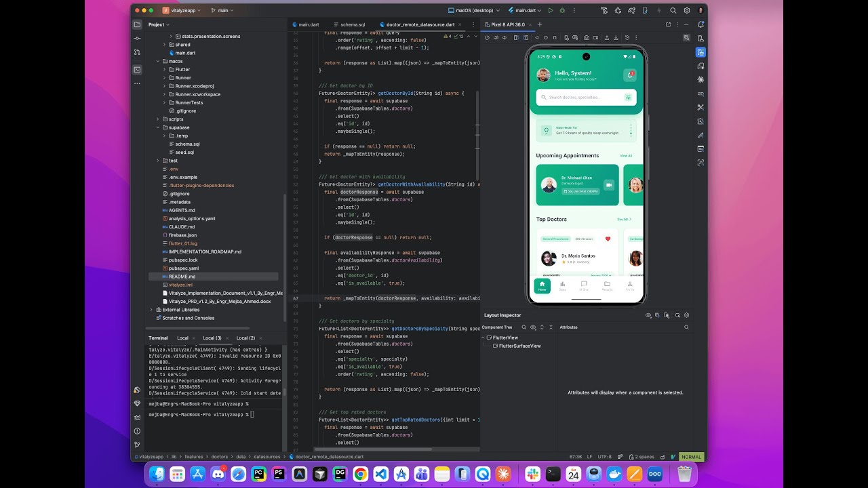The height and width of the screenshot is (488, 868).
Task: Take emulator screenshot camera icon
Action: click(x=587, y=38)
